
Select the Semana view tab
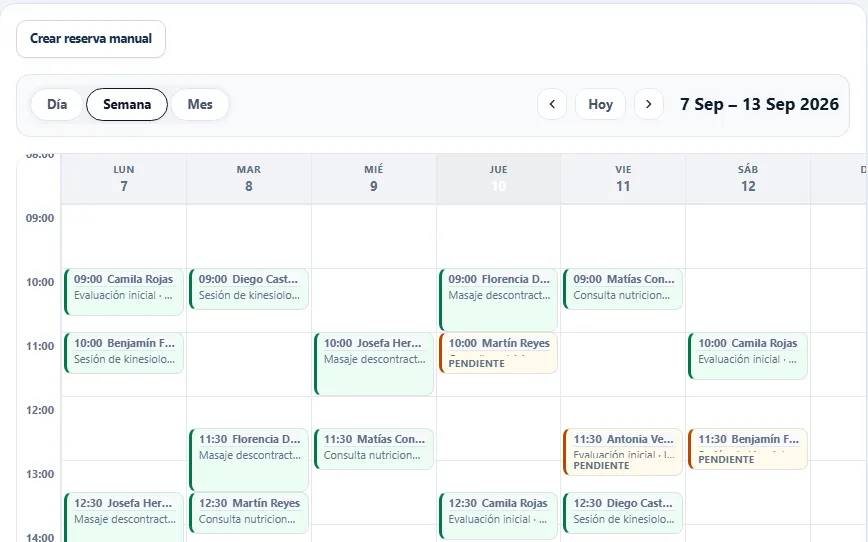127,105
